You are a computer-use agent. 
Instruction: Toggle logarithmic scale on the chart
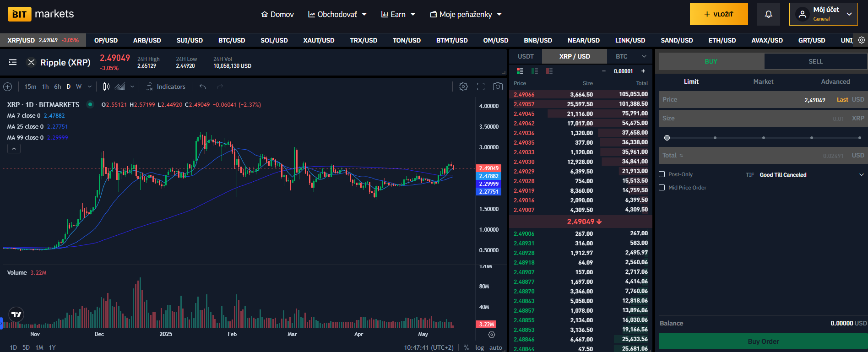point(479,347)
